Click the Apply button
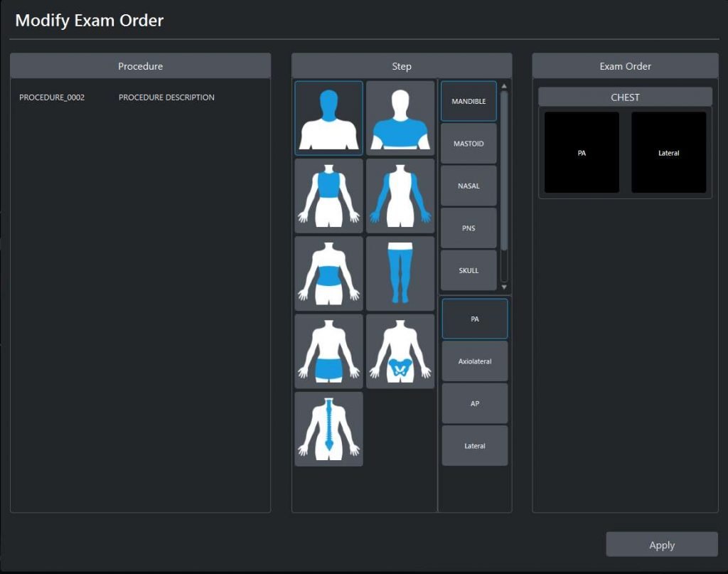The image size is (728, 574). (x=661, y=545)
